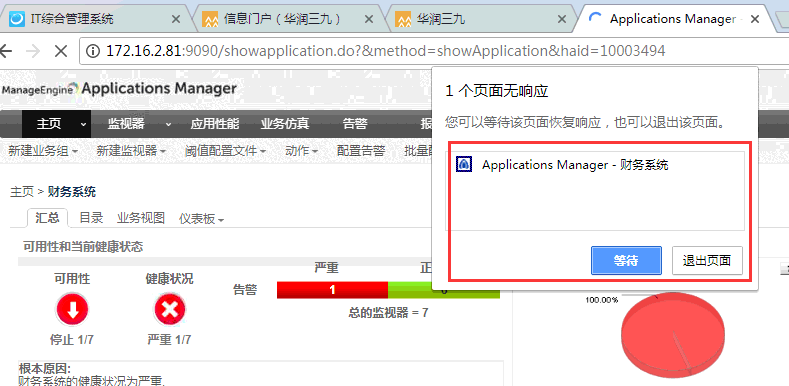This screenshot has width=789, height=386.
Task: Click the 财务系统 breadcrumb text
Action: (71, 192)
